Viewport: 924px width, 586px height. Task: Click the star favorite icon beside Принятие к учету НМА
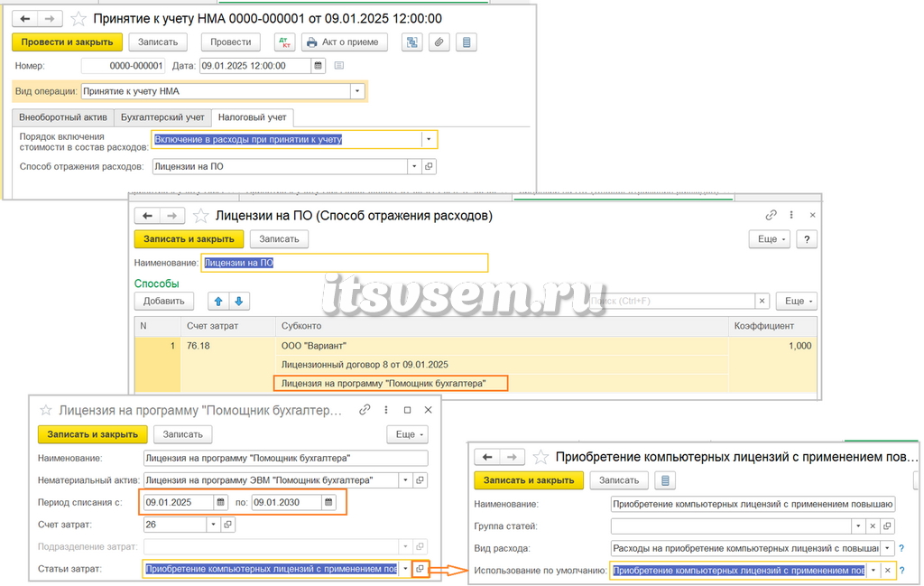tap(79, 19)
